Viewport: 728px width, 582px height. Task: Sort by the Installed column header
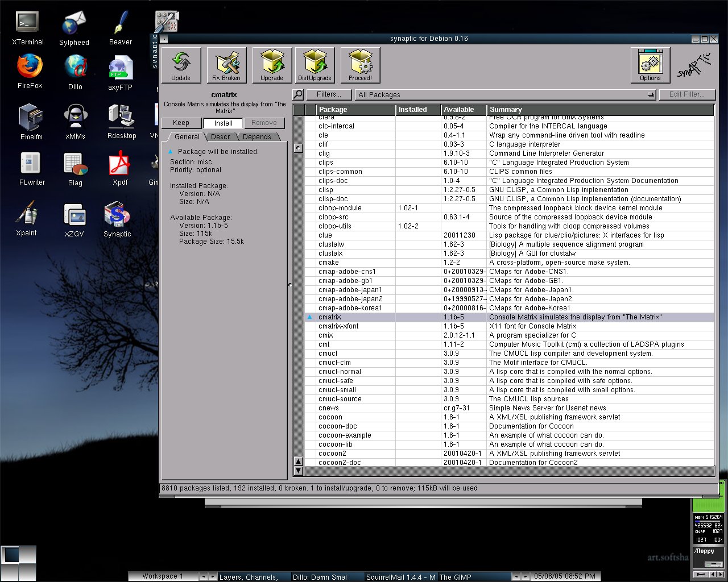coord(418,110)
